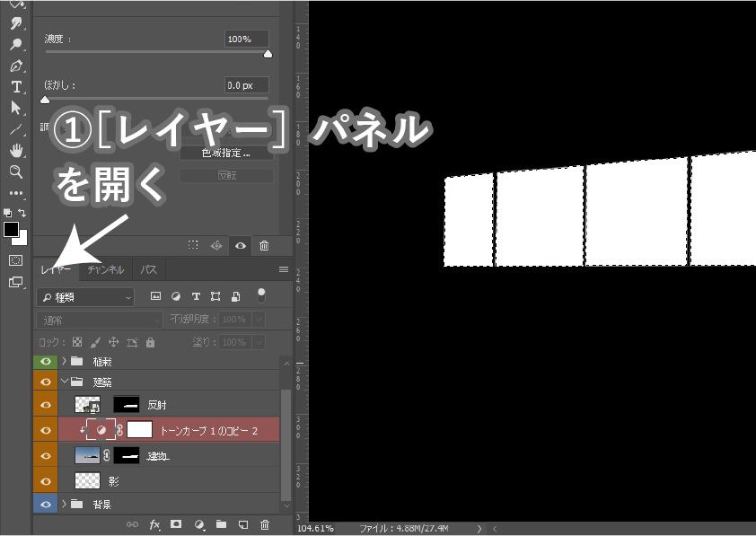Screen dimensions: 756x536
Task: Click the 反転 button
Action: (x=226, y=175)
